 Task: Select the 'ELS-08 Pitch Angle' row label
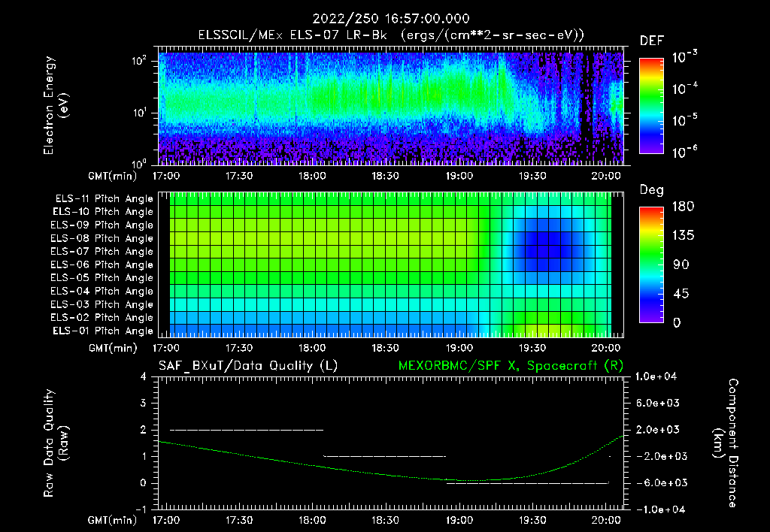click(102, 238)
